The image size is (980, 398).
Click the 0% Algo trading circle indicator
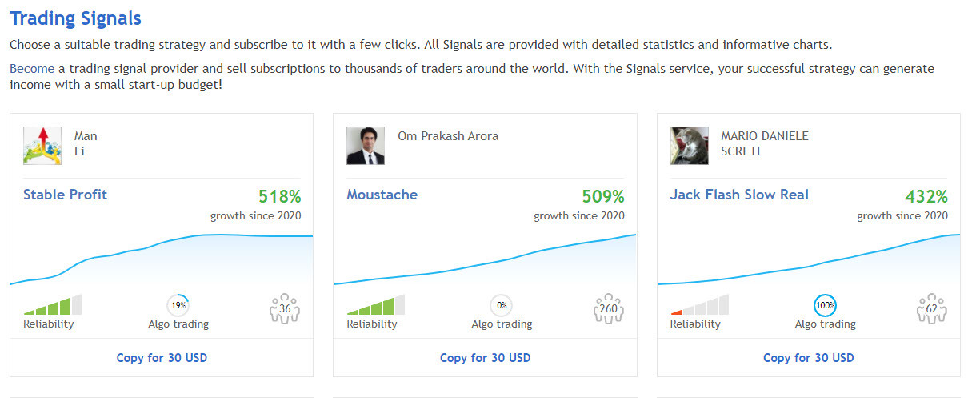(x=502, y=305)
